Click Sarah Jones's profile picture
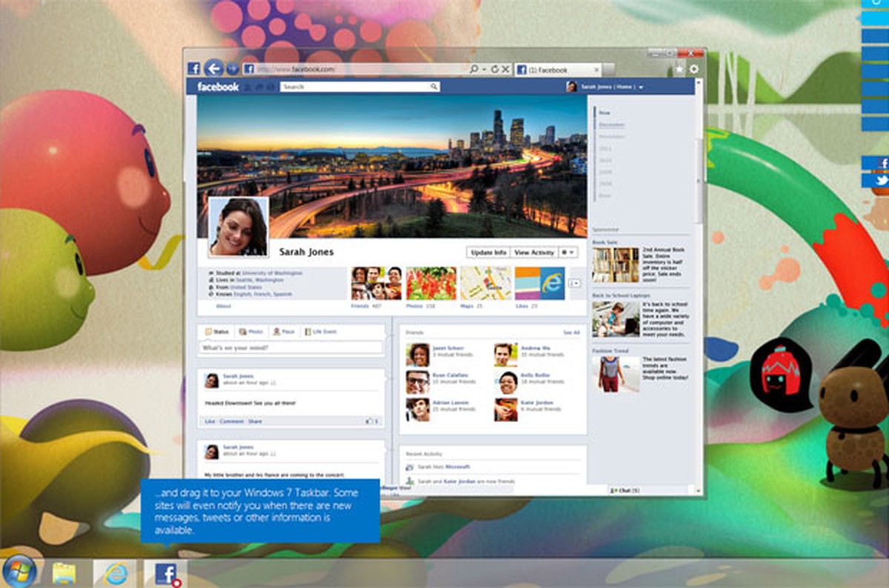Viewport: 889px width, 588px height. click(239, 227)
